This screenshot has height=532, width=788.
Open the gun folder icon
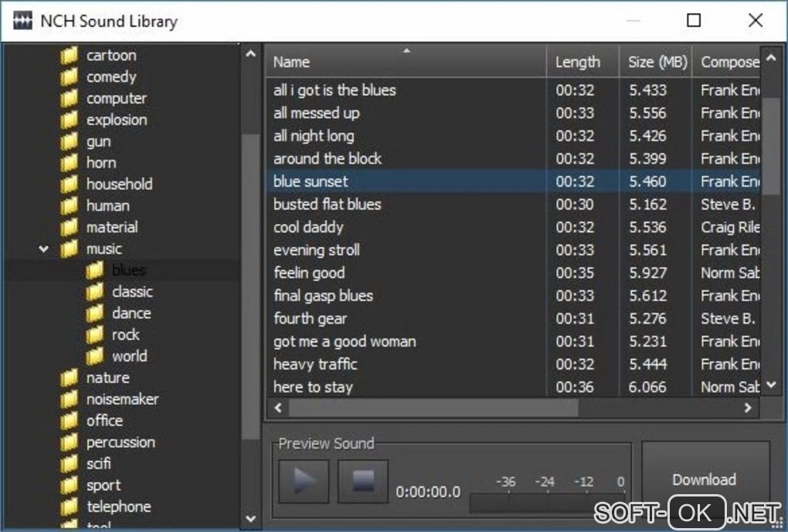(70, 141)
